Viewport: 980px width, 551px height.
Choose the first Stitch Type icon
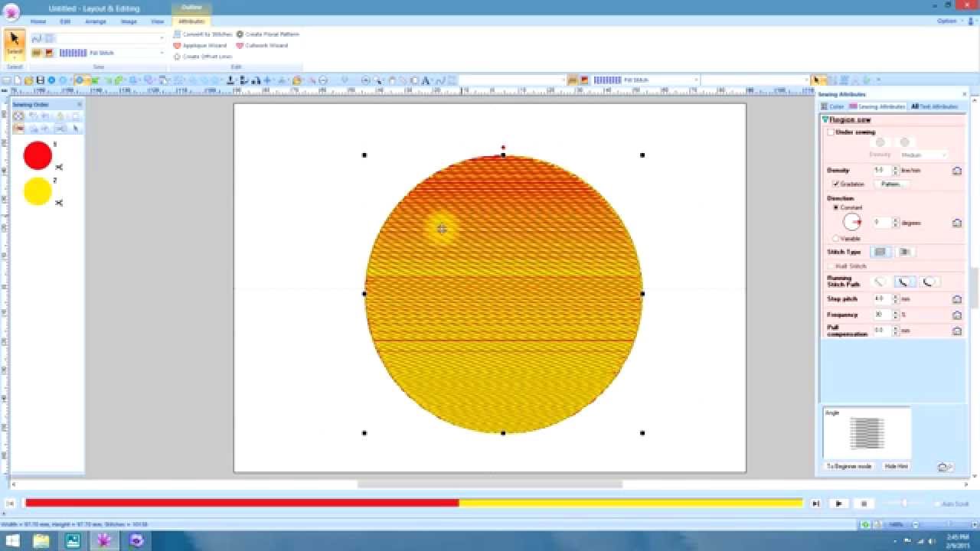(880, 252)
